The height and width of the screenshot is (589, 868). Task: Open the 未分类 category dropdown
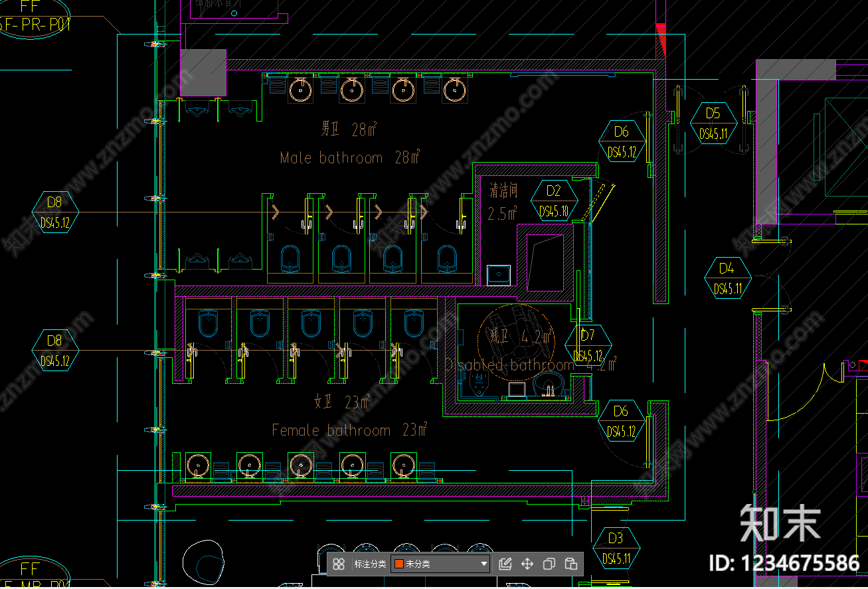pyautogui.click(x=441, y=564)
